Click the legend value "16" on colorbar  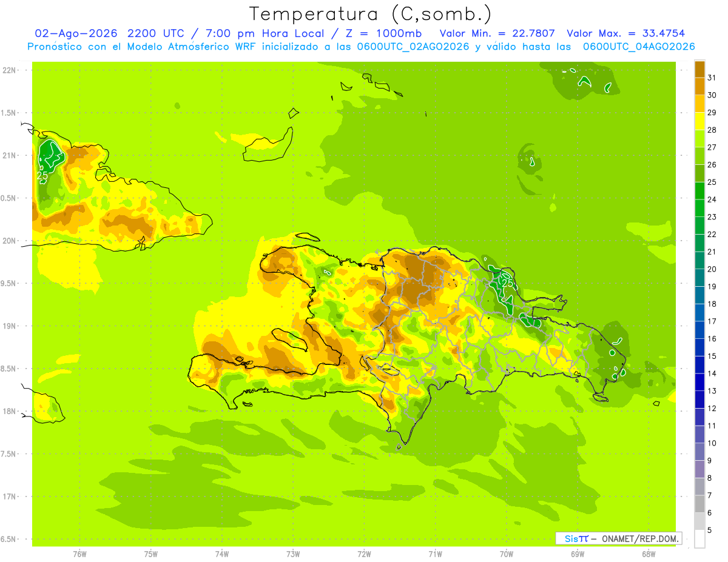click(x=712, y=338)
